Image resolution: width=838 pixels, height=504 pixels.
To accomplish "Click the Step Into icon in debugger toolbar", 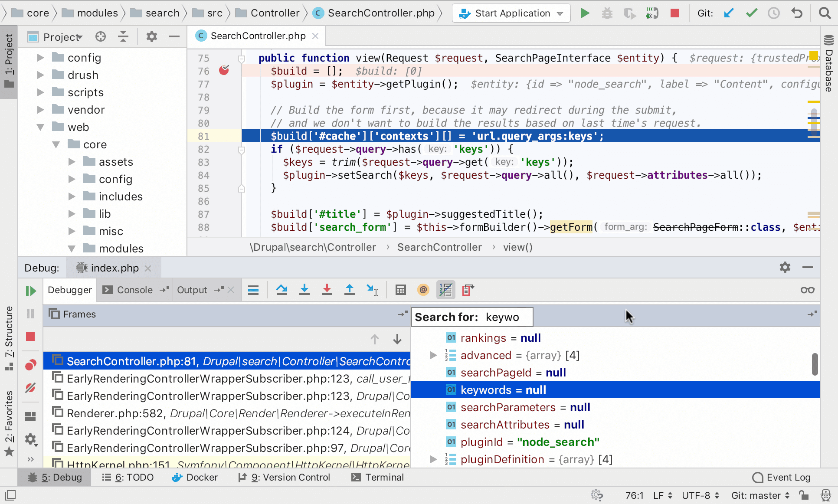I will [304, 290].
